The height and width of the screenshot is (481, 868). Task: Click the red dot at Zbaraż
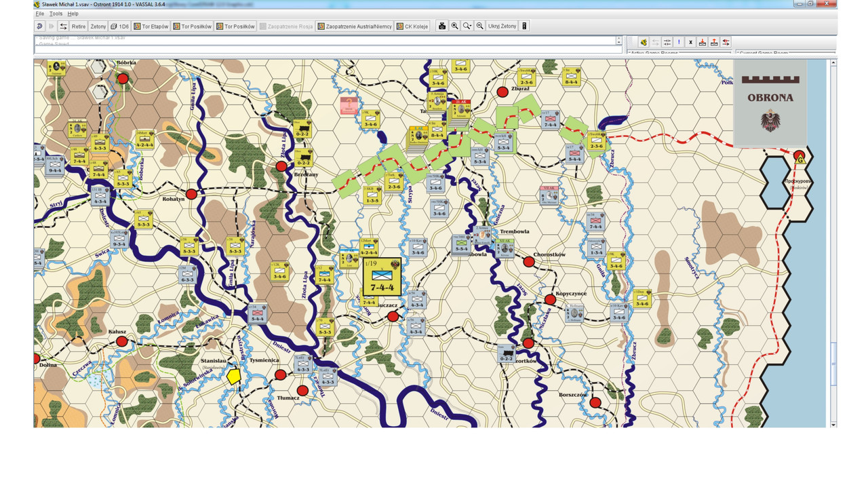click(x=502, y=92)
